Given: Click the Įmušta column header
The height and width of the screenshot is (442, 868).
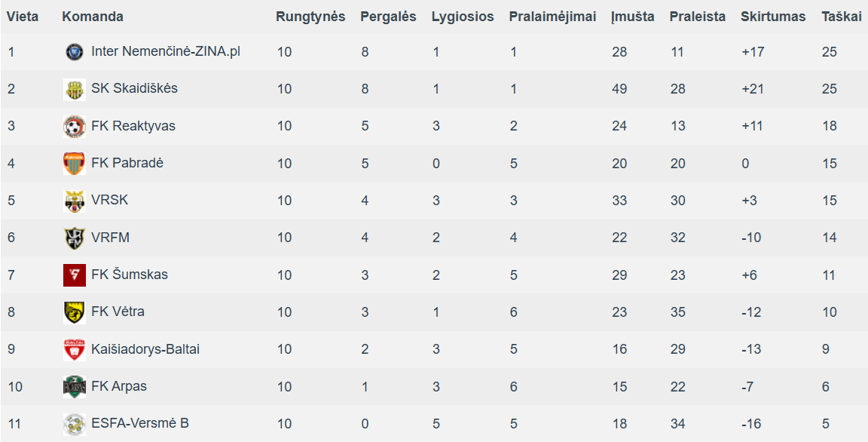Looking at the screenshot, I should click(x=632, y=17).
